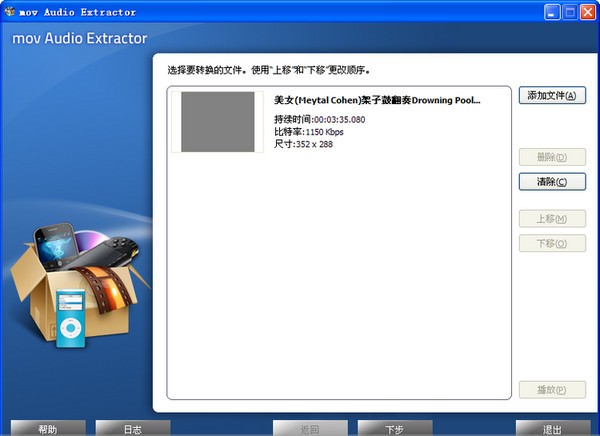
Task: Proceed with the 下步 next button
Action: (395, 428)
